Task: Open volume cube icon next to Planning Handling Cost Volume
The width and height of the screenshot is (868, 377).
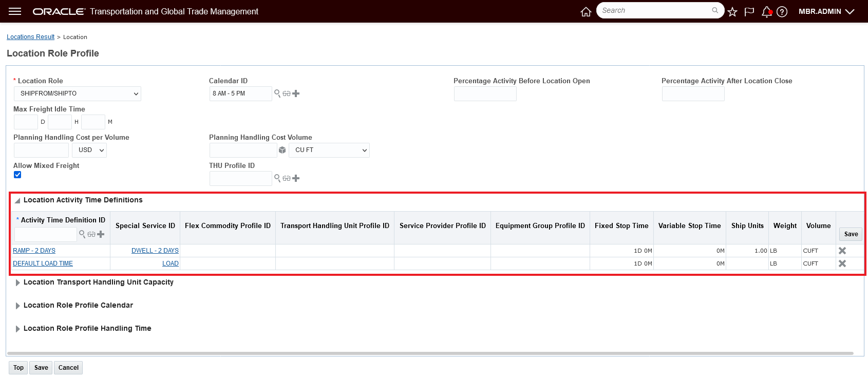Action: (x=282, y=150)
